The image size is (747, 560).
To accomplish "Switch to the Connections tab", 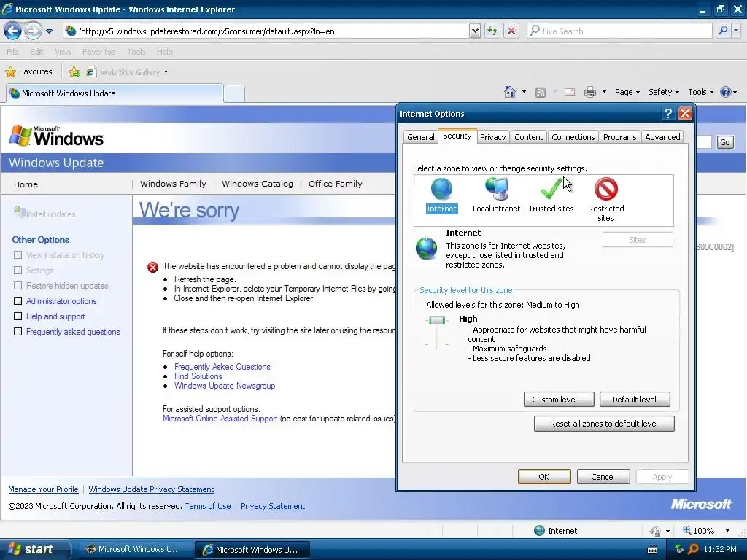I will [x=573, y=137].
